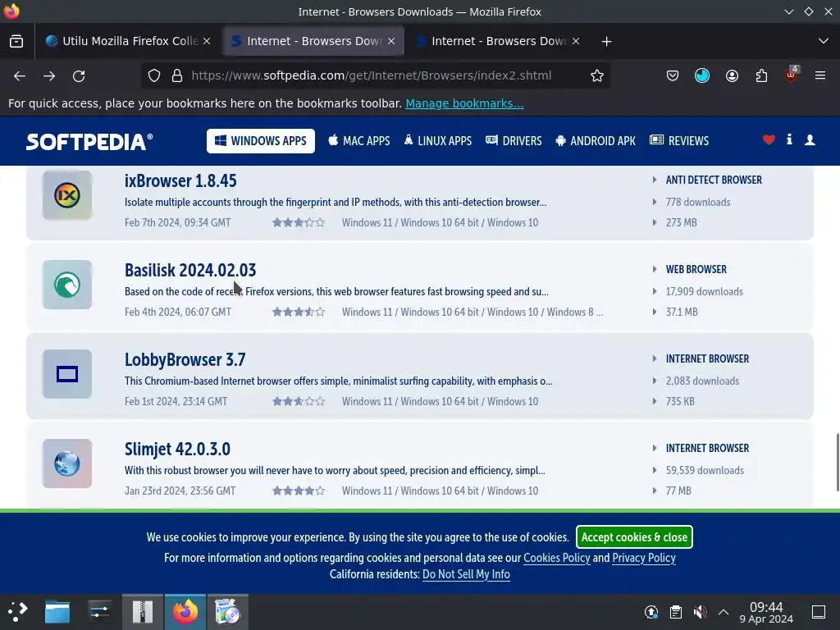Click the round blue extension icon in toolbar
Screen dimensions: 840x630
pyautogui.click(x=702, y=76)
